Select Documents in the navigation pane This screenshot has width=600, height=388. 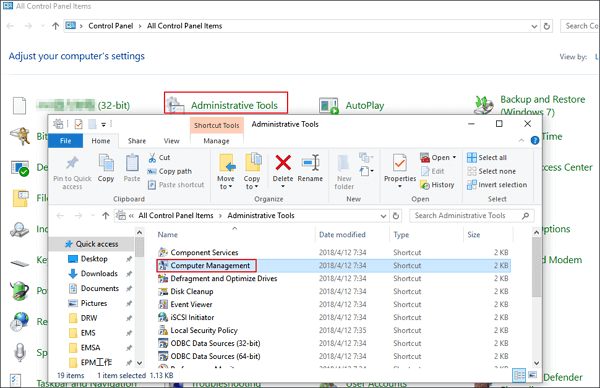tap(99, 289)
